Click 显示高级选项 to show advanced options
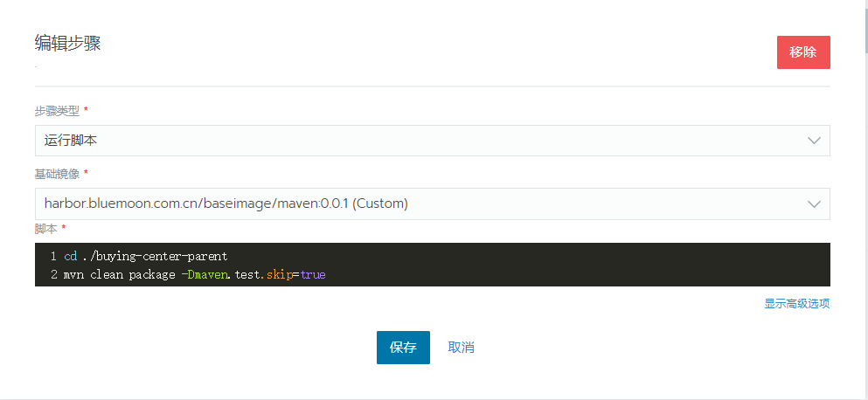868x400 pixels. [796, 304]
